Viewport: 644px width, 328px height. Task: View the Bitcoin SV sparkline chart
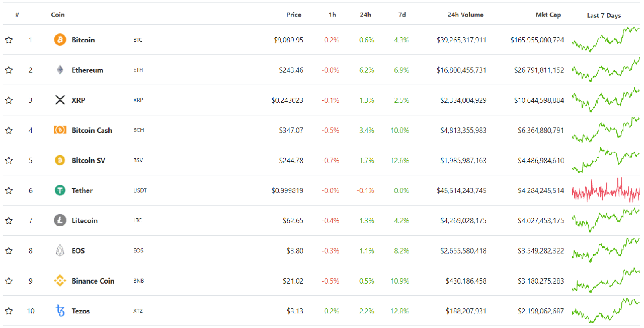(x=606, y=160)
